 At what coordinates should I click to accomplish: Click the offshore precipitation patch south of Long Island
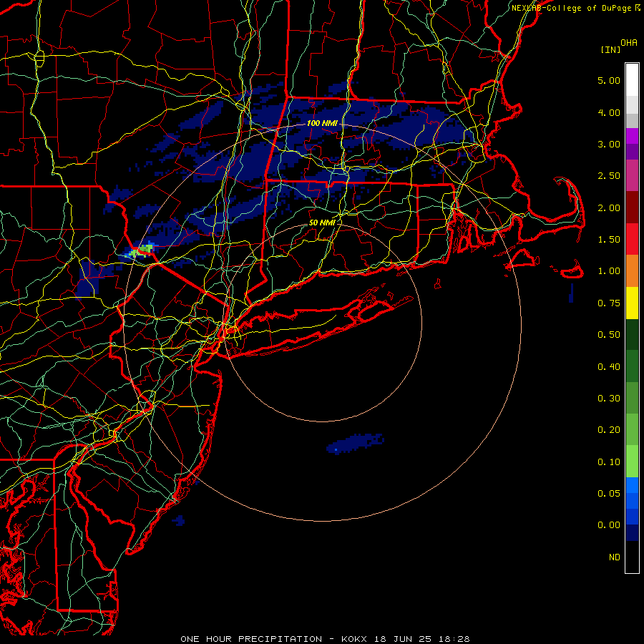click(355, 443)
